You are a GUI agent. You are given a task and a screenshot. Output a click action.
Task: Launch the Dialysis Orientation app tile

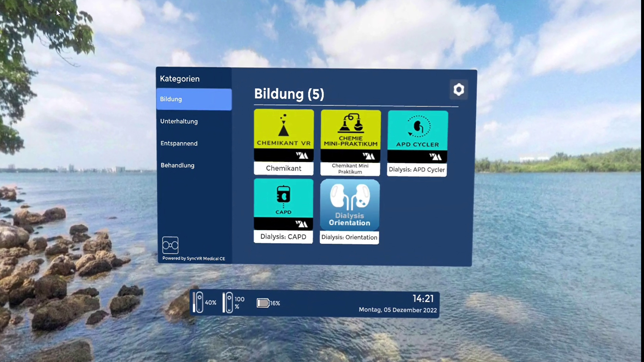(350, 205)
